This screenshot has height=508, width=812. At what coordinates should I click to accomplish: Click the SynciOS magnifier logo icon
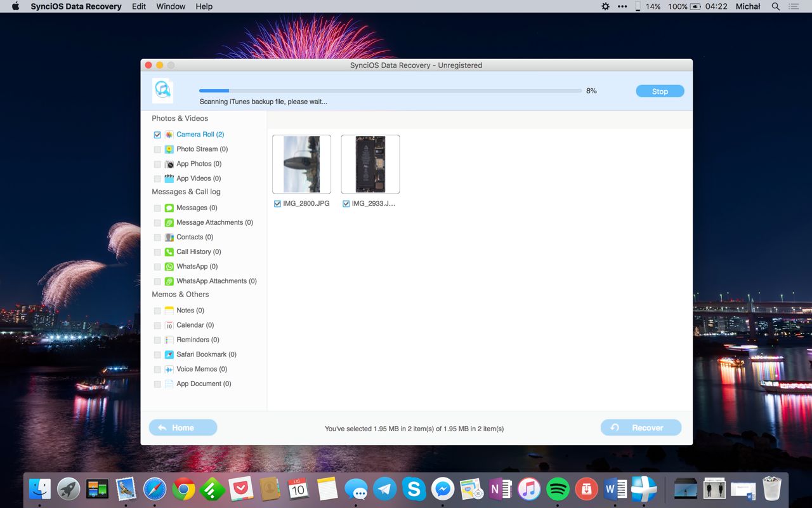pyautogui.click(x=163, y=91)
